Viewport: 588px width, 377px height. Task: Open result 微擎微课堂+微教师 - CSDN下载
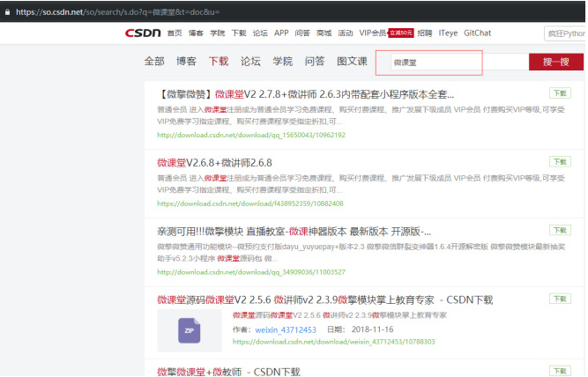pos(228,372)
